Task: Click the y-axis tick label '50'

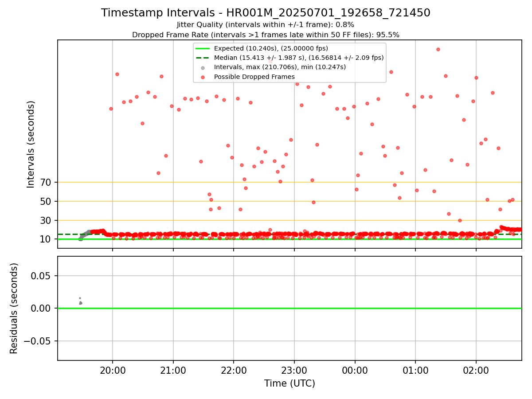Action: click(x=46, y=201)
